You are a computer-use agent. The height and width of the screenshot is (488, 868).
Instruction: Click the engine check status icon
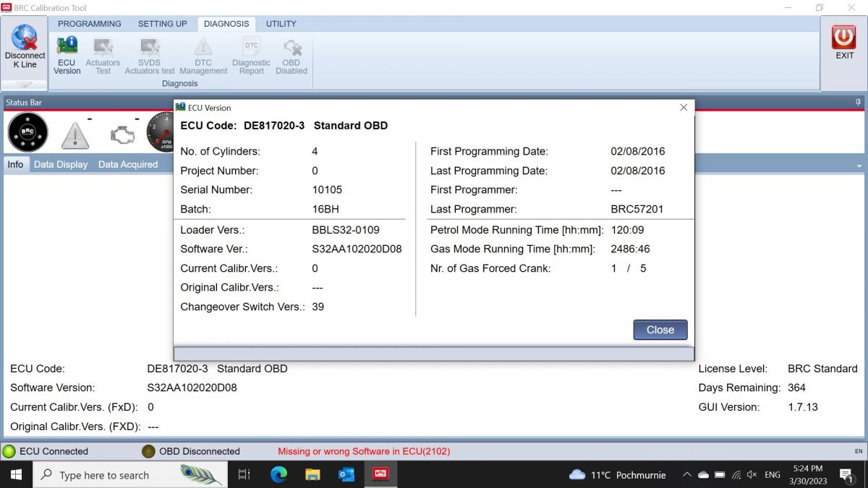coord(122,134)
